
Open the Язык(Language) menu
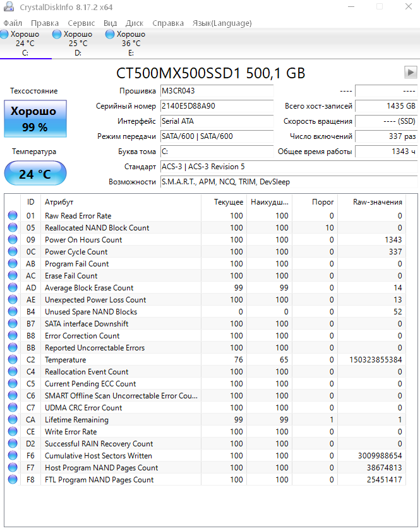pyautogui.click(x=222, y=23)
